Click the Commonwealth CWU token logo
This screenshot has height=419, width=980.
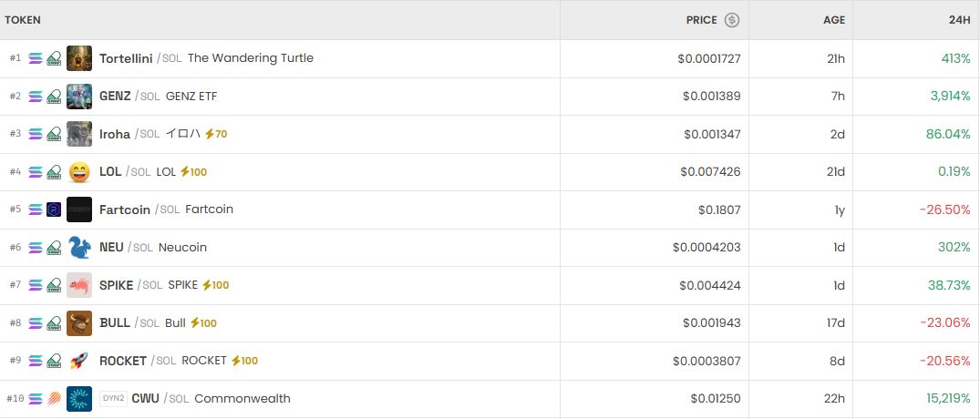79,399
